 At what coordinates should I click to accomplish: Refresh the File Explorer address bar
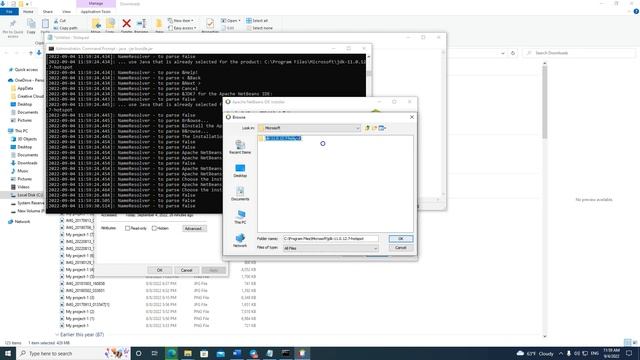(x=513, y=53)
